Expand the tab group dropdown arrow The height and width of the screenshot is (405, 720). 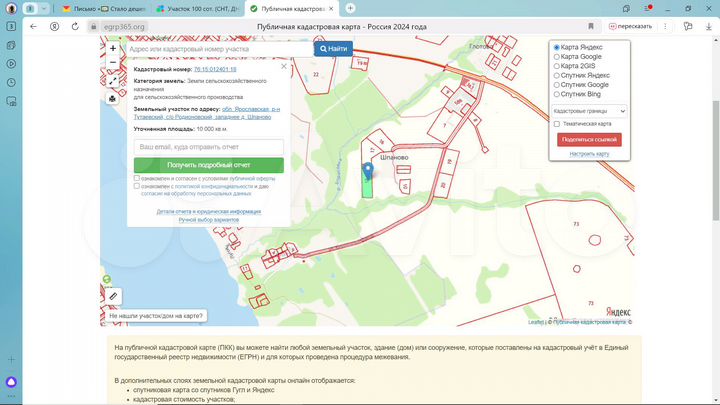pyautogui.click(x=44, y=8)
